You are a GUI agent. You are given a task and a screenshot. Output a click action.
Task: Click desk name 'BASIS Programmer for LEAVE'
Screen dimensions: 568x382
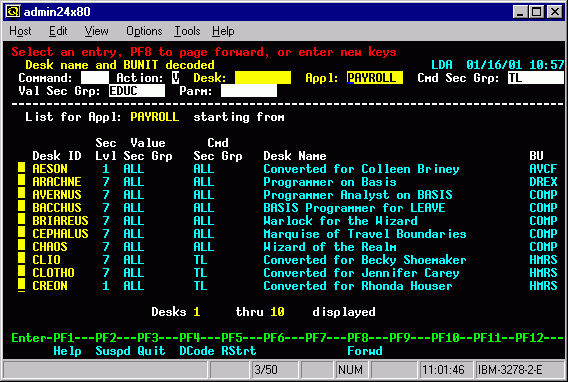point(354,208)
